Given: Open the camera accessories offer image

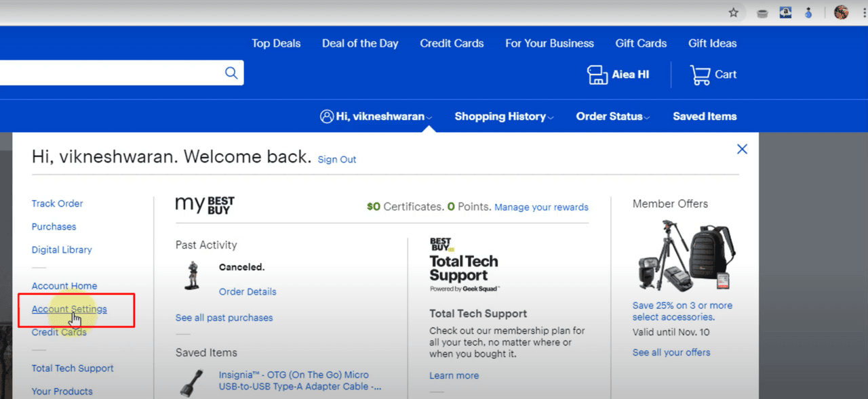Looking at the screenshot, I should point(686,255).
